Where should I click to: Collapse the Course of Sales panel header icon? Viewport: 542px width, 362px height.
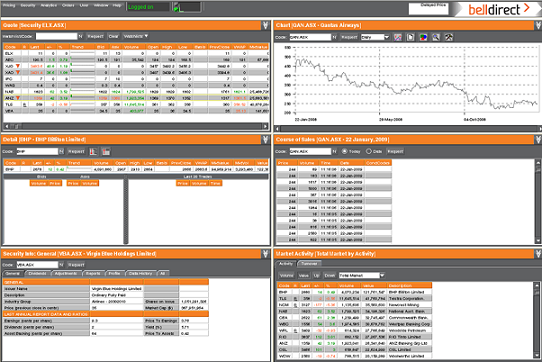click(x=538, y=139)
